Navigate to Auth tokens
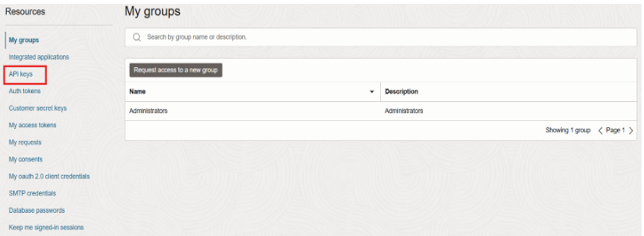This screenshot has height=236, width=644. tap(24, 91)
